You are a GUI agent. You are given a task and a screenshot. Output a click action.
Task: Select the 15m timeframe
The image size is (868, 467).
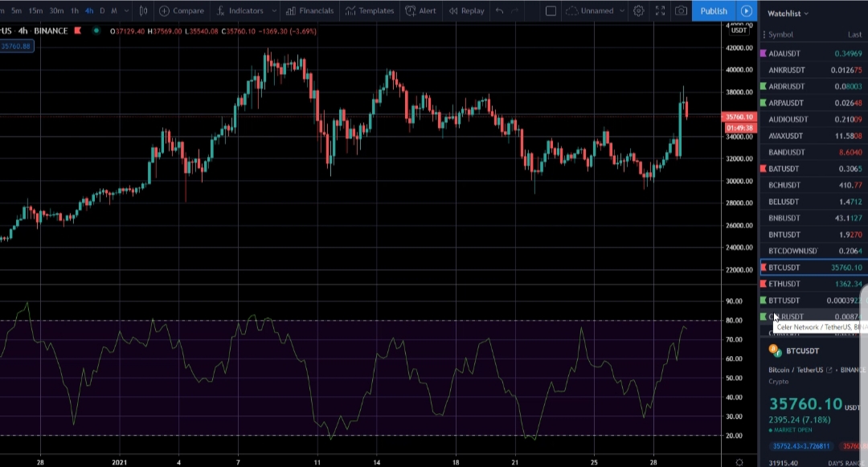coord(35,10)
